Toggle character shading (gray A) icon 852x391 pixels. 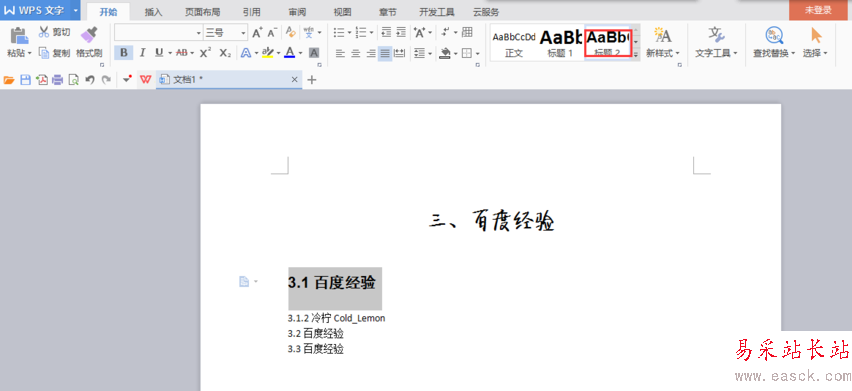pyautogui.click(x=314, y=53)
